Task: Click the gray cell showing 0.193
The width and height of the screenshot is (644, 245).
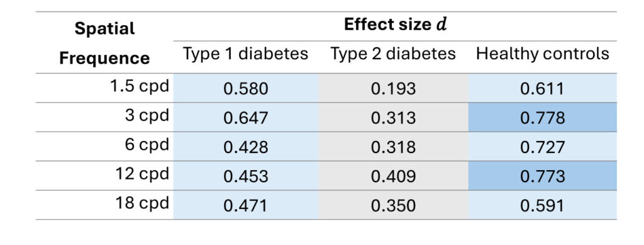Action: pos(393,88)
